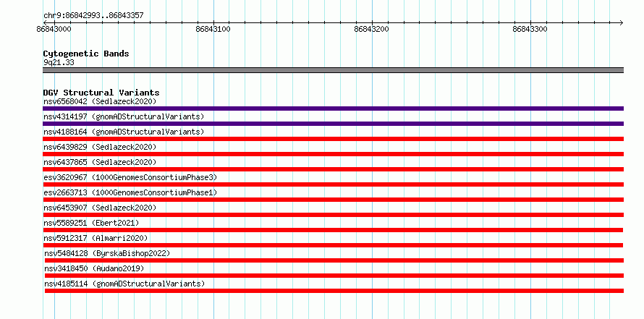Select variant label nsv6453907 (Sedlazeck2020)

pos(100,208)
